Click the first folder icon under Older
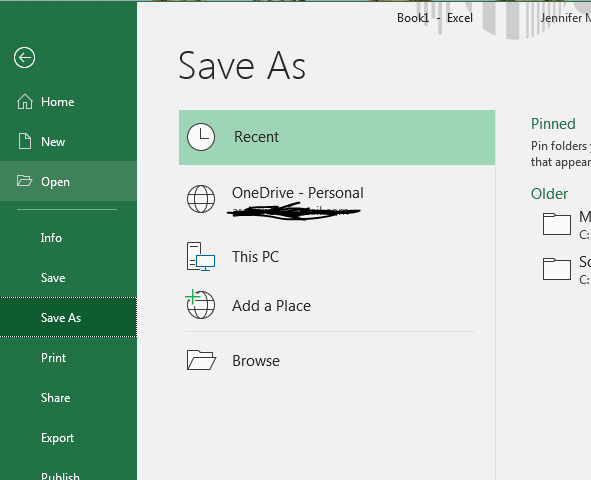Screen dimensions: 591x480 (x=557, y=224)
